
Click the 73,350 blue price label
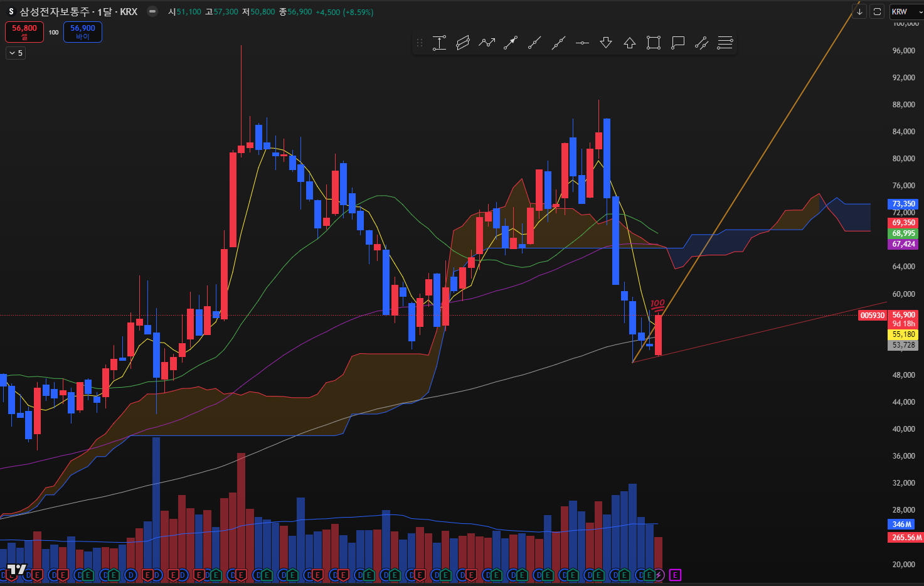904,204
